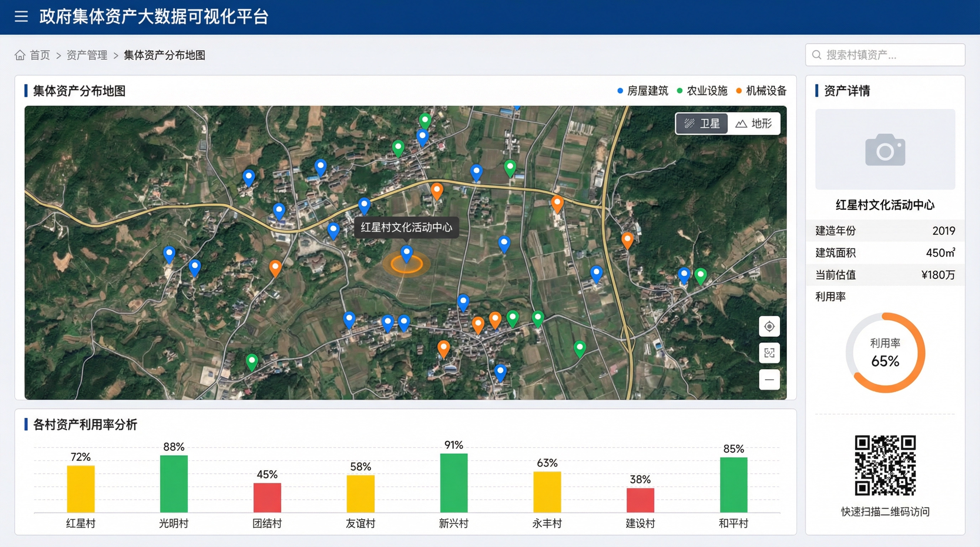Click the locate/recenter icon on the map

(x=769, y=326)
